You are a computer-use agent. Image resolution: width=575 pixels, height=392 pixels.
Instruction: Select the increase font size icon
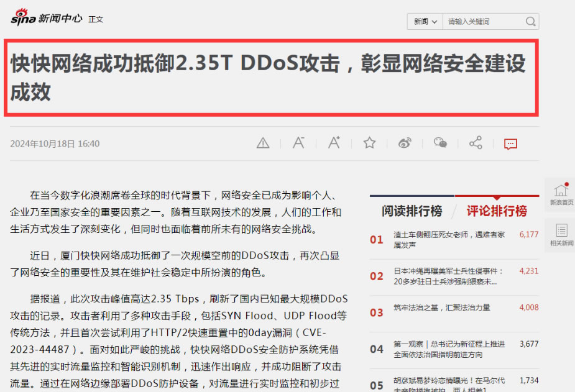tap(333, 142)
